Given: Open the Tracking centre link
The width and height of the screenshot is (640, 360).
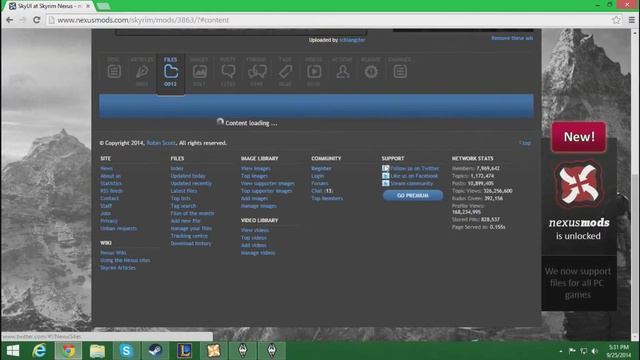Looking at the screenshot, I should 189,236.
